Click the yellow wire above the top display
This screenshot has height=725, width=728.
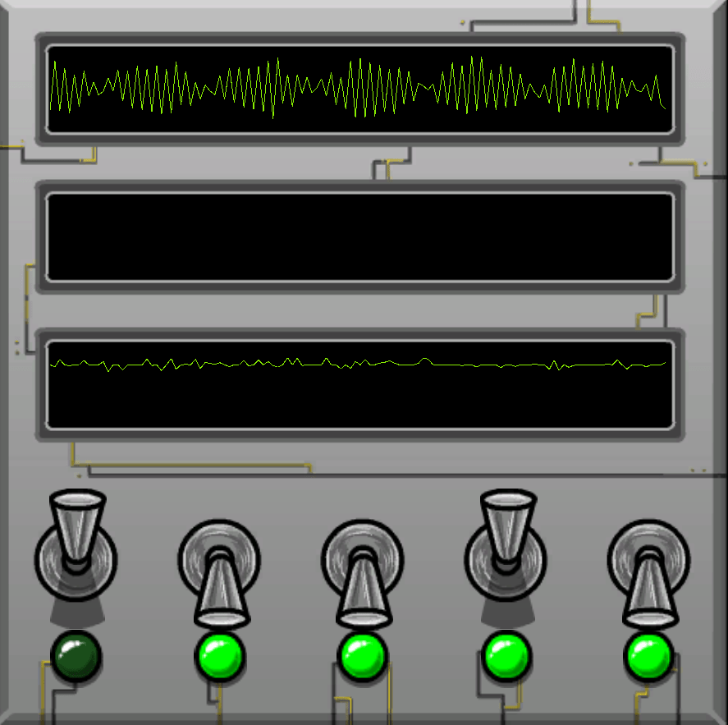click(603, 22)
